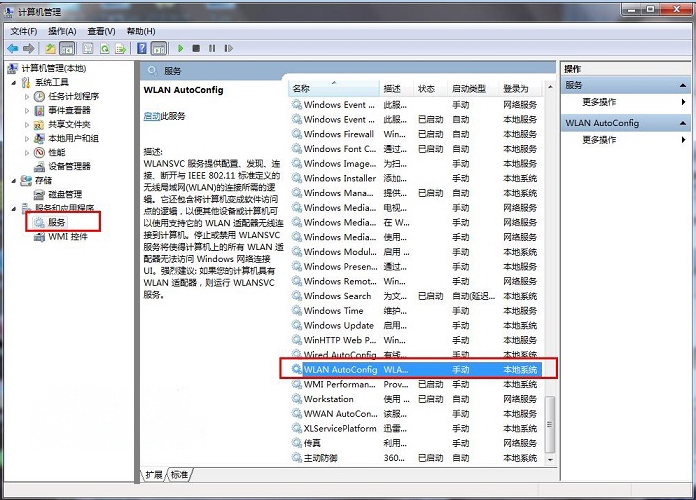
Task: Click the search magnifier icon in 服务 header
Action: pos(152,71)
